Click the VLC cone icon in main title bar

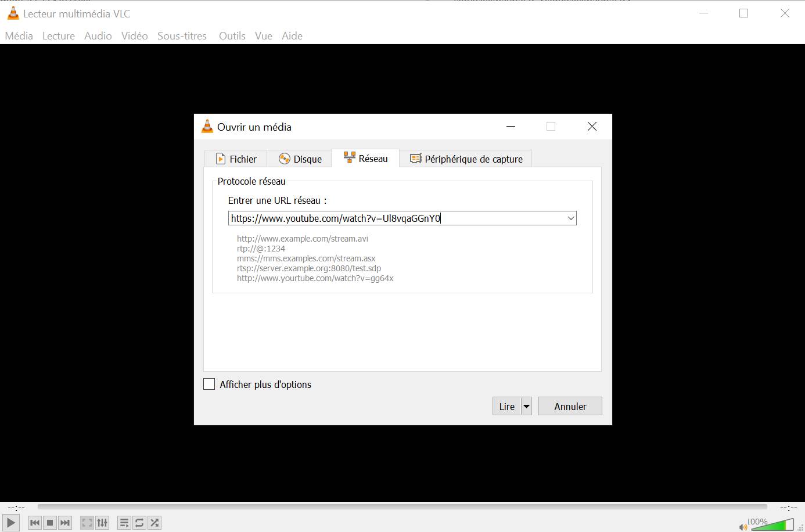tap(13, 13)
